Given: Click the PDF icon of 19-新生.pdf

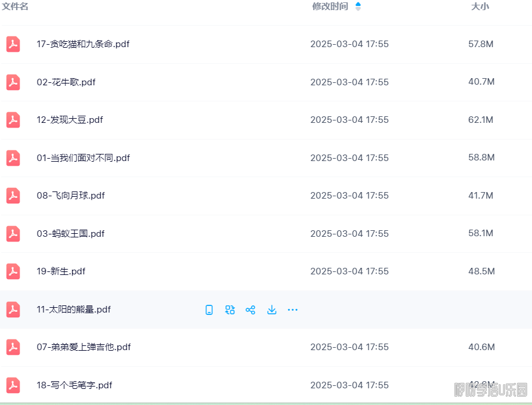Looking at the screenshot, I should (13, 271).
